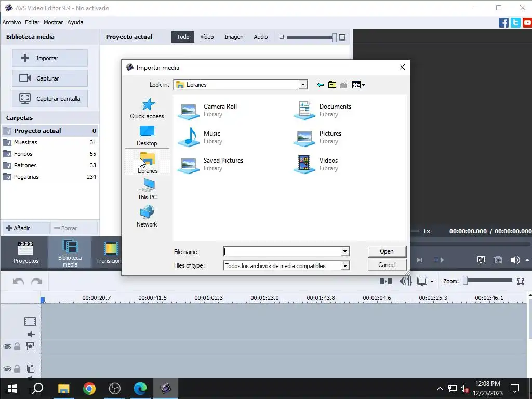Adjust the thumbnail size slider
532x399 pixels.
(x=334, y=37)
